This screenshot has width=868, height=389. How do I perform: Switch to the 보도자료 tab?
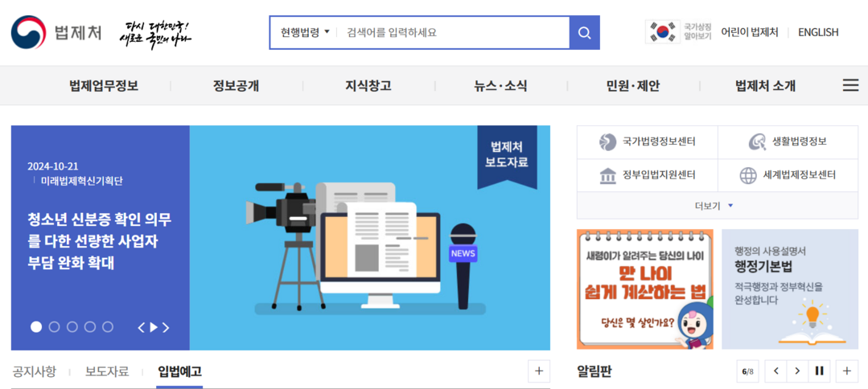click(107, 371)
